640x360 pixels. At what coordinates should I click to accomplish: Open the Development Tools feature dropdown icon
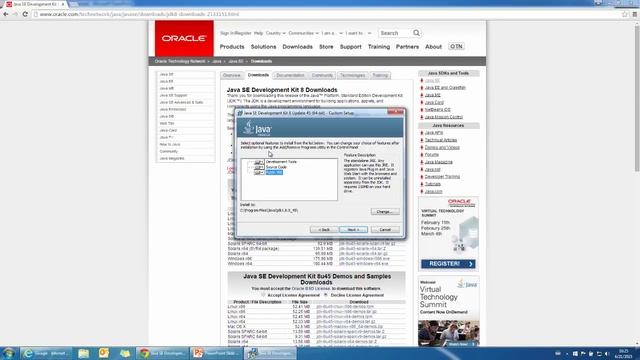259,162
